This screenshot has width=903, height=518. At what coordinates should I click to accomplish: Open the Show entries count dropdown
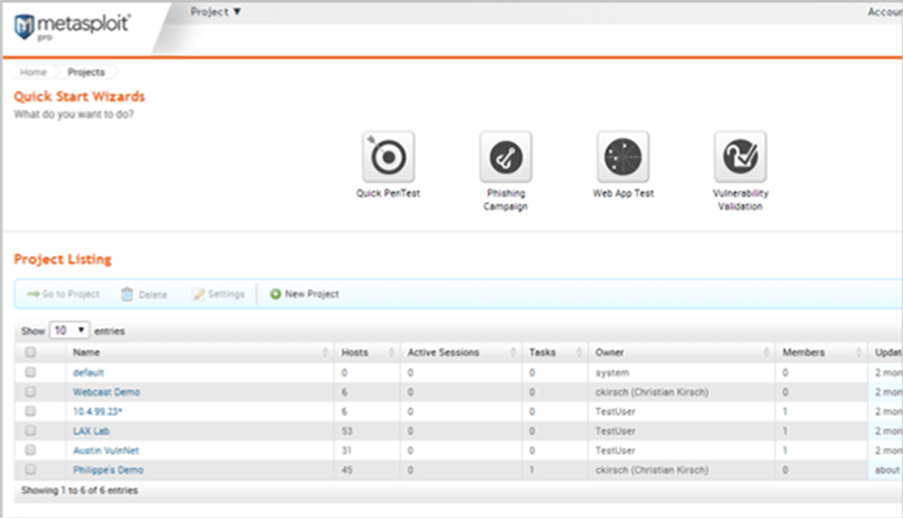(x=69, y=330)
